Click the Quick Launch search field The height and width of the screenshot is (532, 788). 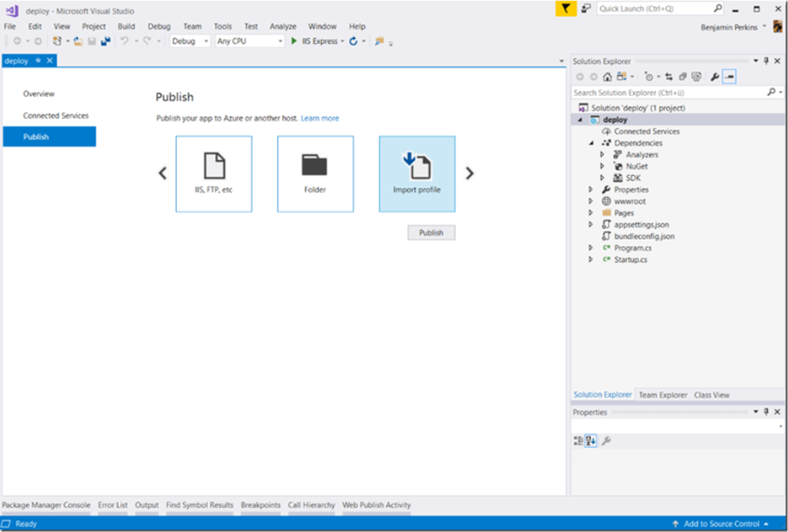click(x=660, y=8)
